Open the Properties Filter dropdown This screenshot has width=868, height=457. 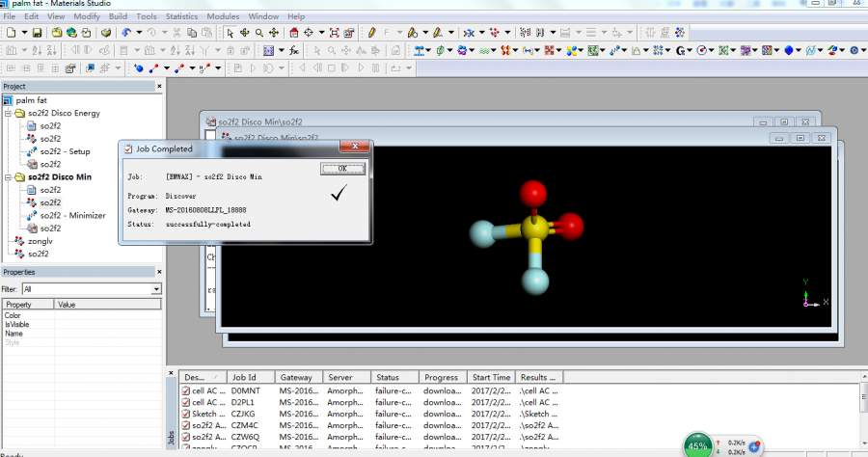tap(156, 289)
